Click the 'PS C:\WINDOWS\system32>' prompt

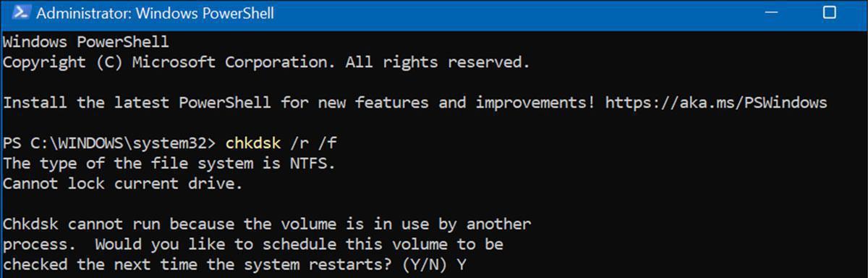pyautogui.click(x=109, y=143)
